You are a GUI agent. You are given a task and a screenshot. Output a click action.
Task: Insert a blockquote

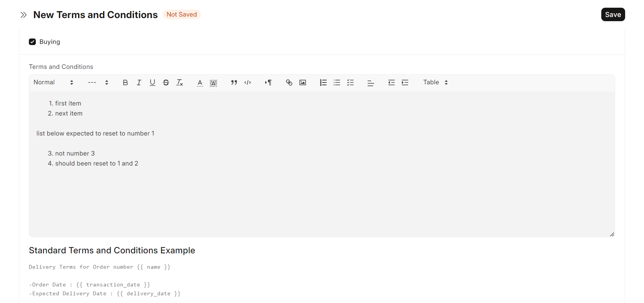click(x=234, y=82)
